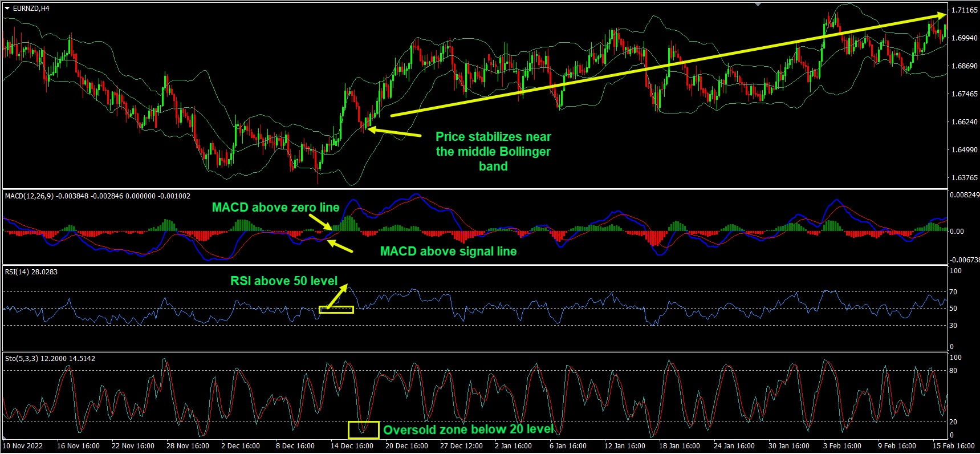Click the 'MACD above signal line' annotation
The image size is (980, 454).
(x=448, y=252)
